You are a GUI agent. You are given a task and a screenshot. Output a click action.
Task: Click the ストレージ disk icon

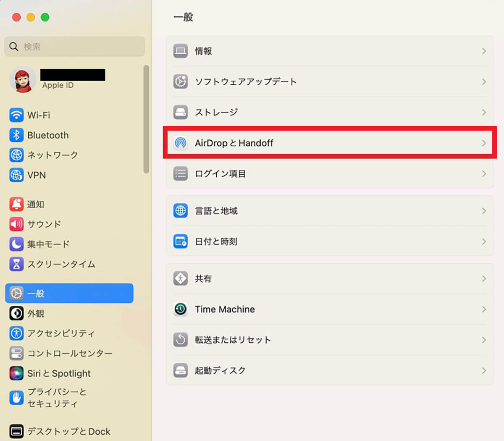click(x=181, y=112)
